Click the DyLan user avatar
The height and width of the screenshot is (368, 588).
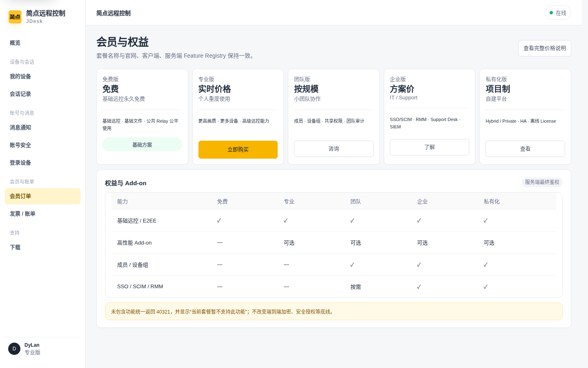[14, 349]
